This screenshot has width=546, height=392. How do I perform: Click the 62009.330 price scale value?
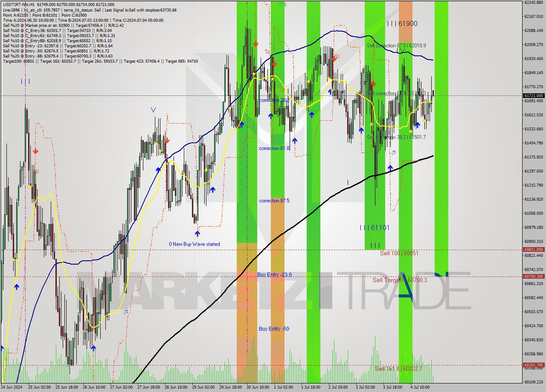click(x=533, y=44)
